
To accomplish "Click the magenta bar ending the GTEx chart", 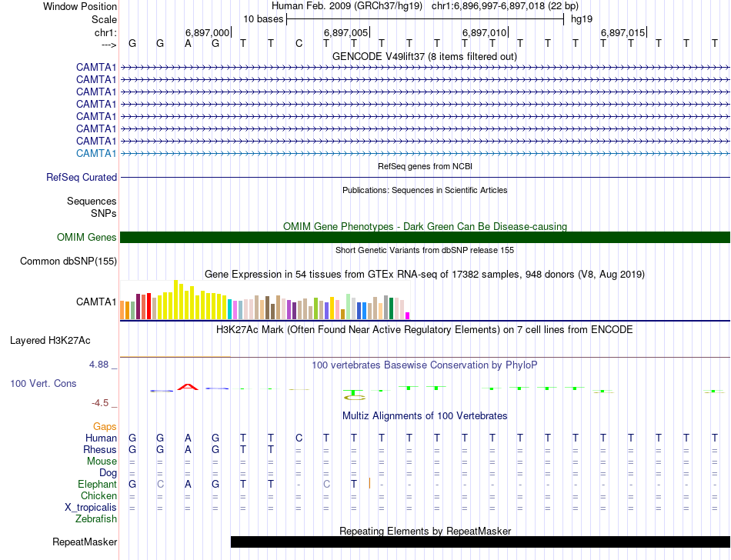I will 408,315.
